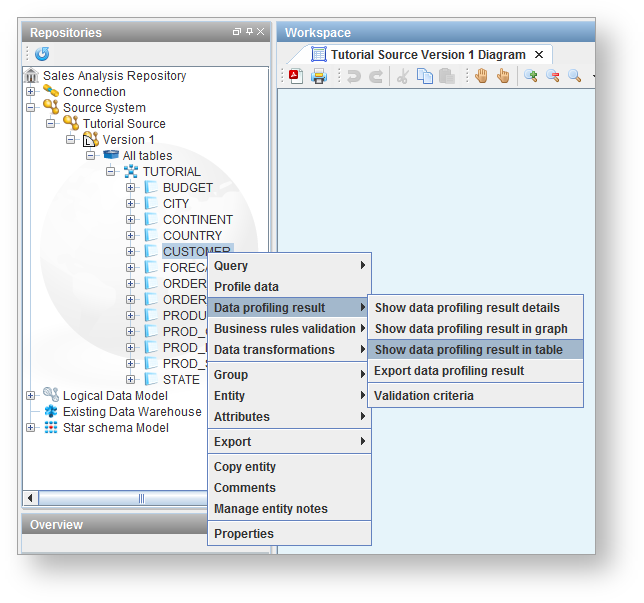Open Data transformations submenu
The image size is (644, 603).
click(290, 350)
